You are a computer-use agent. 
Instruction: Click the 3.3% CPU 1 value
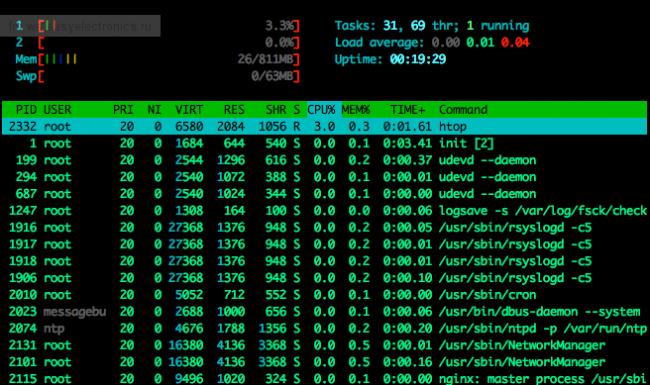point(279,26)
